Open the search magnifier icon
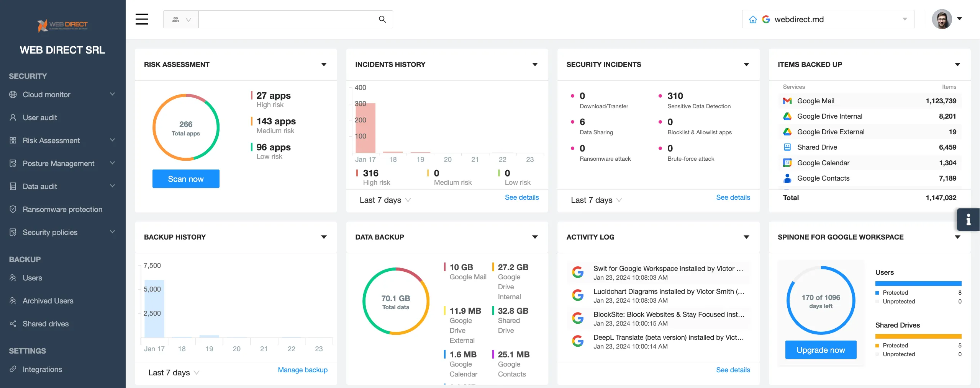This screenshot has width=980, height=388. (382, 19)
